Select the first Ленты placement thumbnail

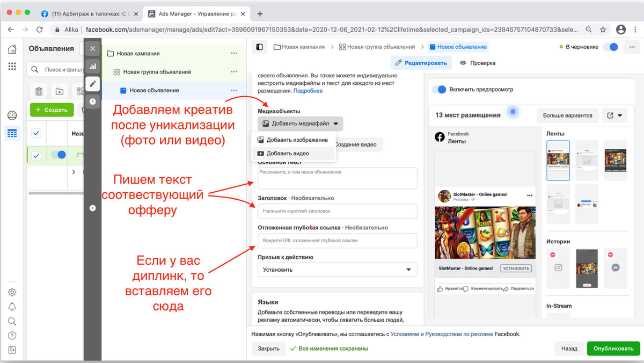tap(558, 160)
